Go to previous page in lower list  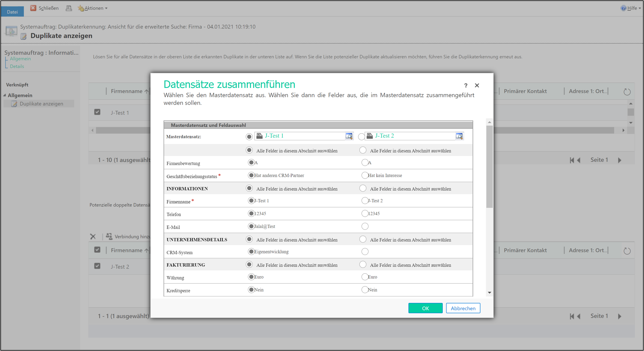point(579,316)
